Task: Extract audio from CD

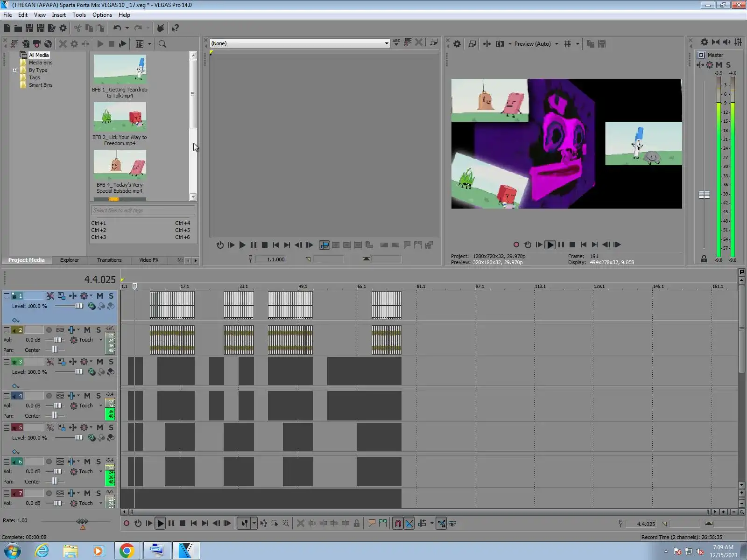Action: pyautogui.click(x=48, y=44)
